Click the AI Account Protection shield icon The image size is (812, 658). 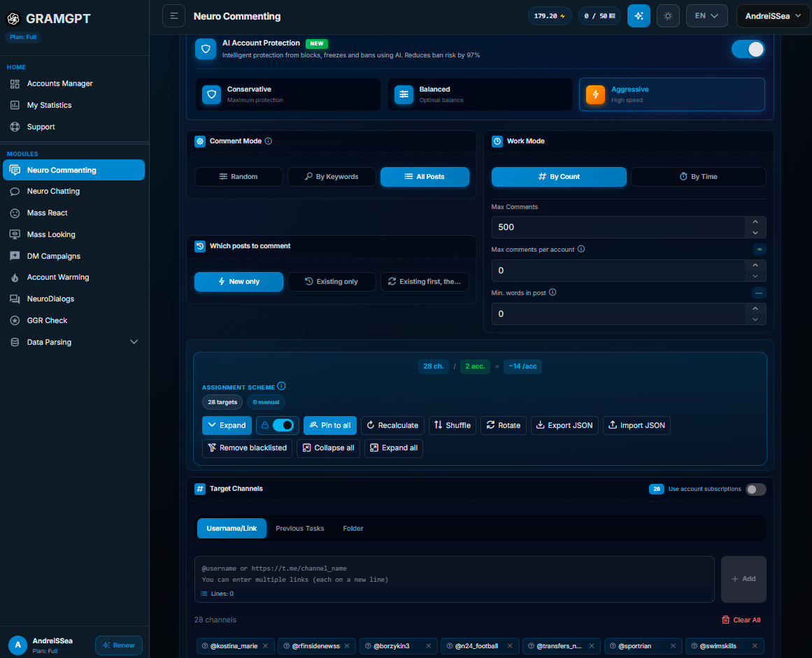click(x=206, y=49)
